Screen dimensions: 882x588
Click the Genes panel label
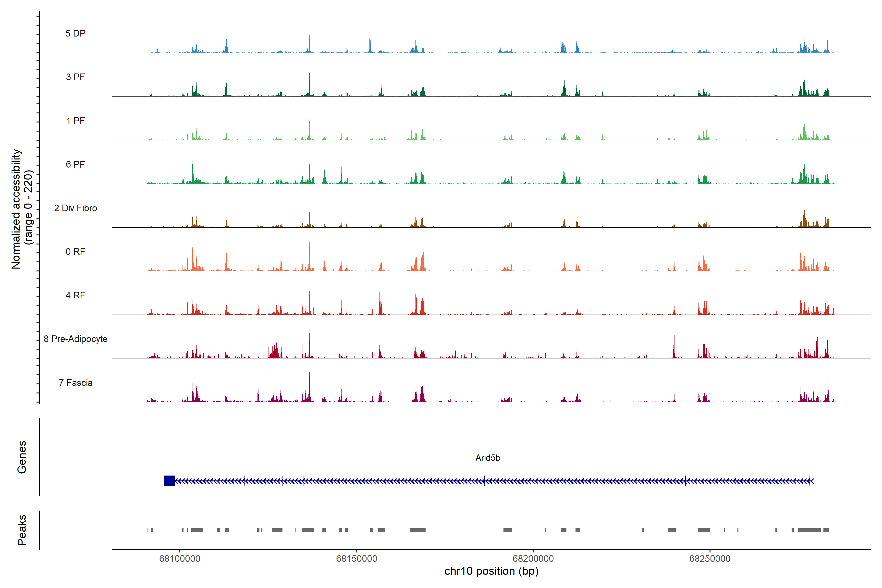(x=22, y=457)
